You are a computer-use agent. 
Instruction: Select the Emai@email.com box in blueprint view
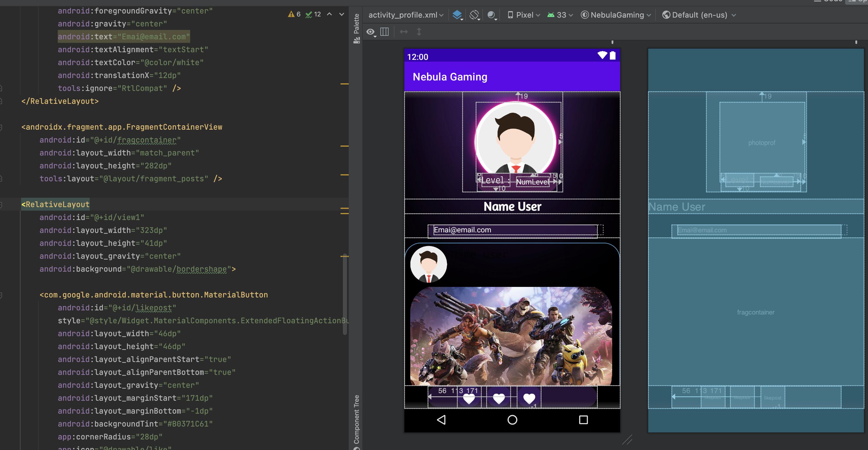tap(759, 230)
